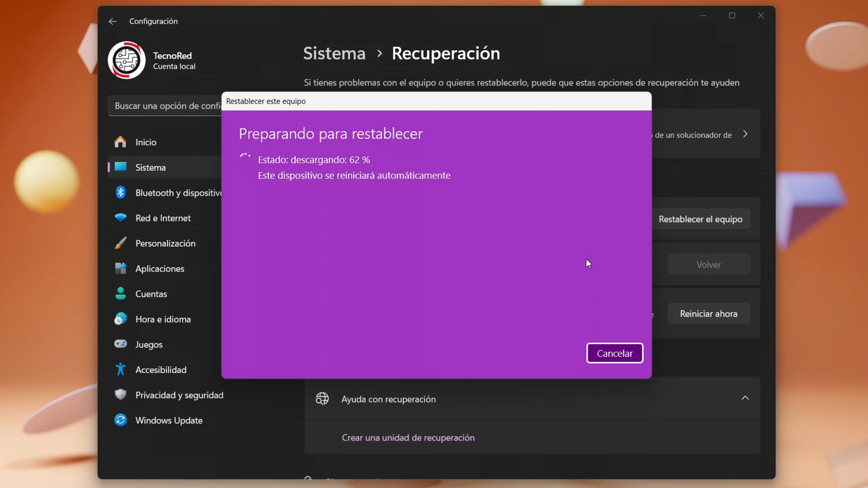The image size is (868, 488).
Task: Click the Reiniciar ahora button
Action: click(708, 313)
